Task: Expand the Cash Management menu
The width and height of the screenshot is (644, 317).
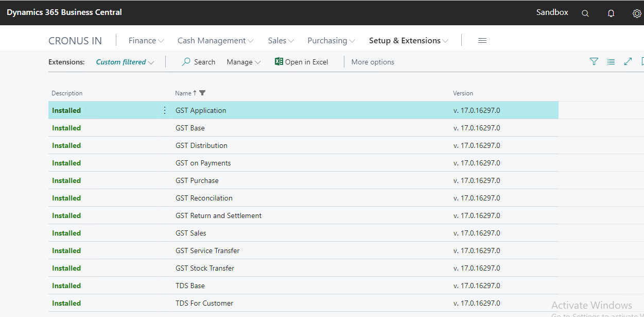Action: 216,41
